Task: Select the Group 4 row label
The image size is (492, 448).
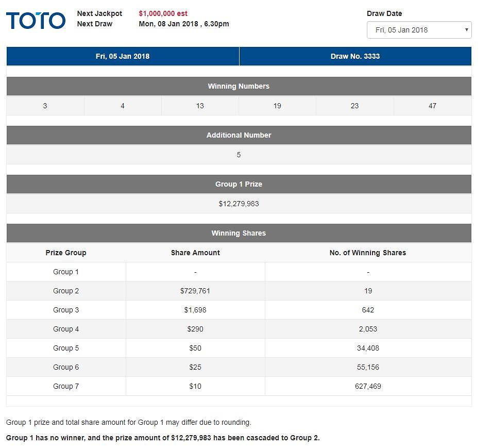Action: point(66,329)
